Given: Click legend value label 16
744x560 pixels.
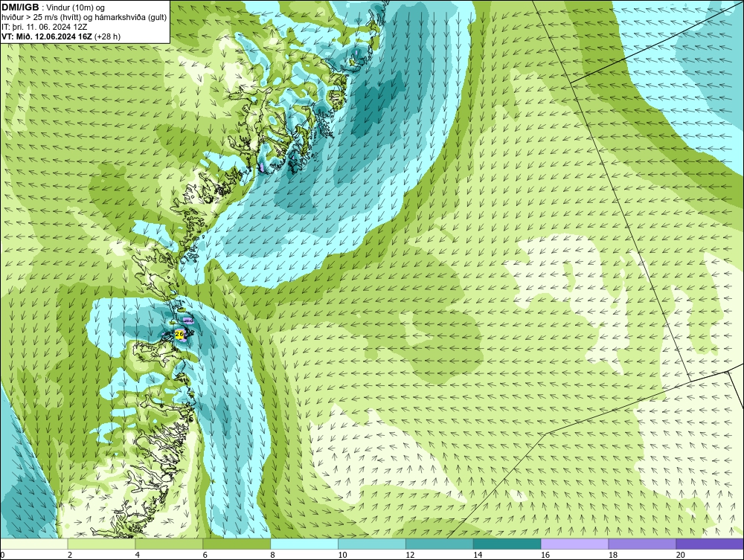Looking at the screenshot, I should click(545, 555).
